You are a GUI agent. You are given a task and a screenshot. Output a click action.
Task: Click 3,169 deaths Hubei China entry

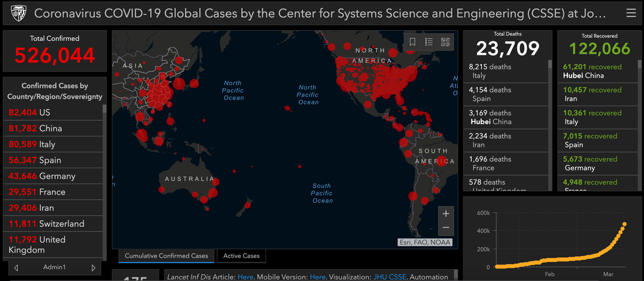506,117
